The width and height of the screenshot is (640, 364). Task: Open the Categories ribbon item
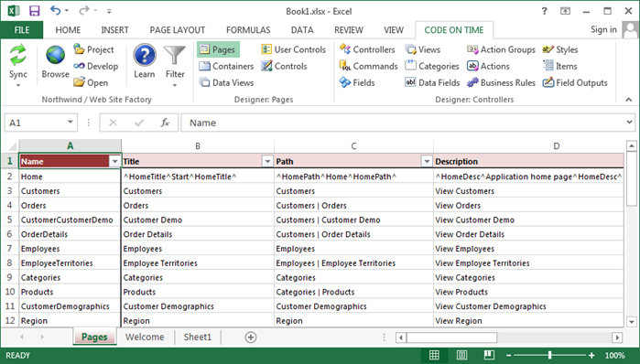pyautogui.click(x=432, y=66)
